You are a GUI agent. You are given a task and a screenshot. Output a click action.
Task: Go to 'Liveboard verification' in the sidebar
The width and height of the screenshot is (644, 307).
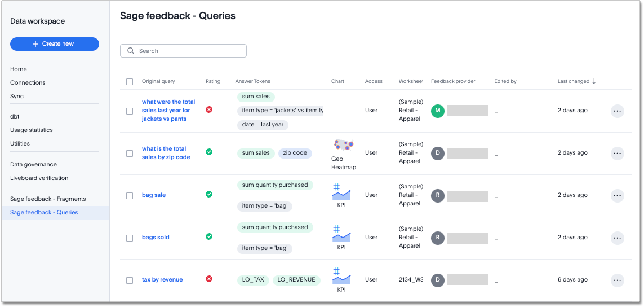[x=39, y=178]
